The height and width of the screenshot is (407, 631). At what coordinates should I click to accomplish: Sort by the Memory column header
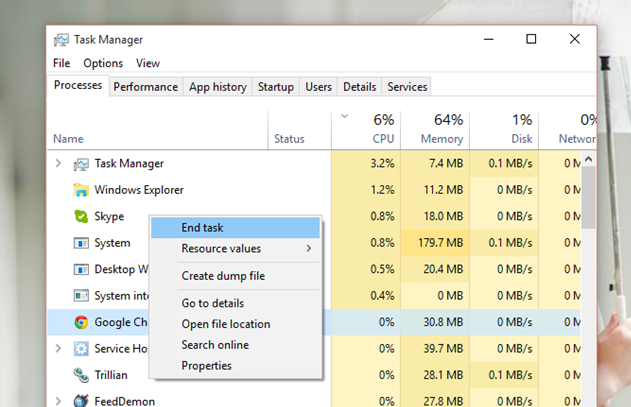(435, 130)
